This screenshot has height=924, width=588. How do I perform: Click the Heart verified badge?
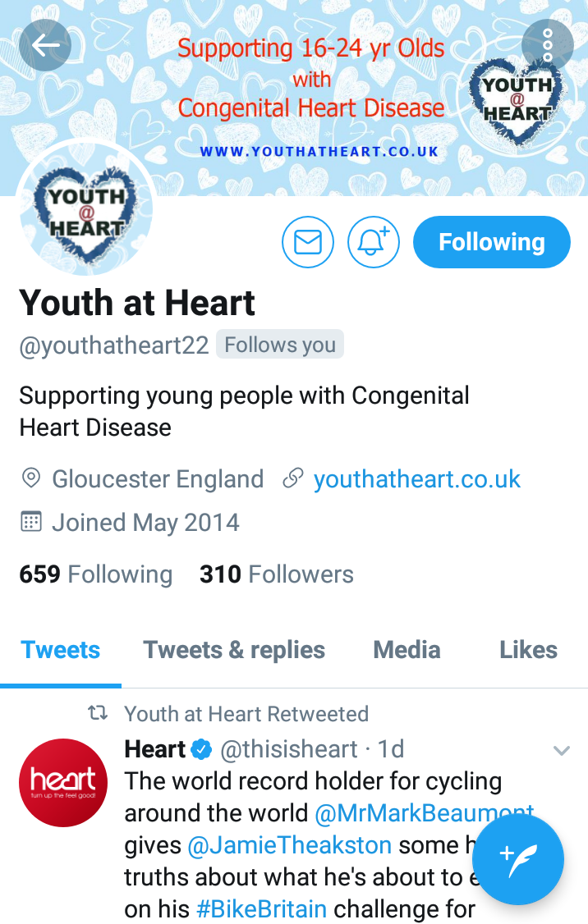pos(202,749)
